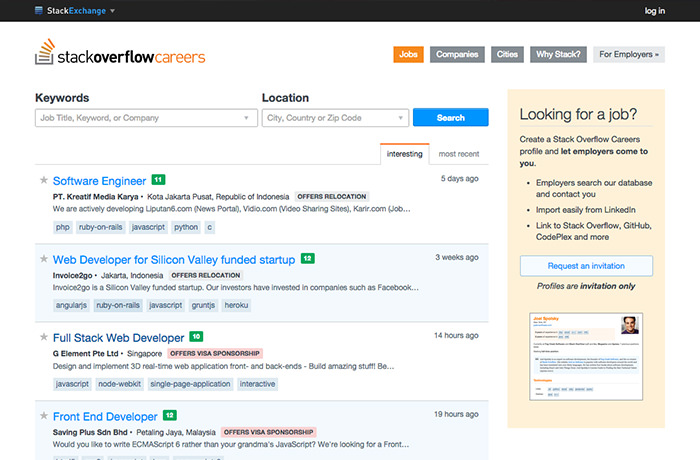The width and height of the screenshot is (700, 460).
Task: Star the Full Stack Web Developer job
Action: click(44, 337)
